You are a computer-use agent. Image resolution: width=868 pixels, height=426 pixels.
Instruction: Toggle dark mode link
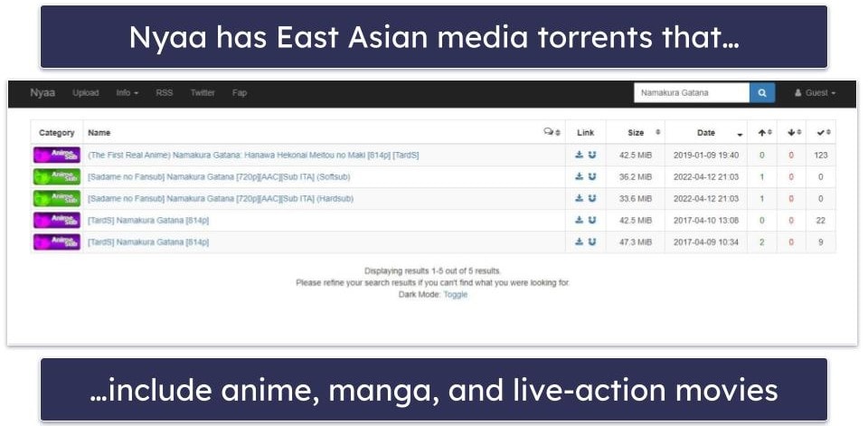(x=455, y=295)
